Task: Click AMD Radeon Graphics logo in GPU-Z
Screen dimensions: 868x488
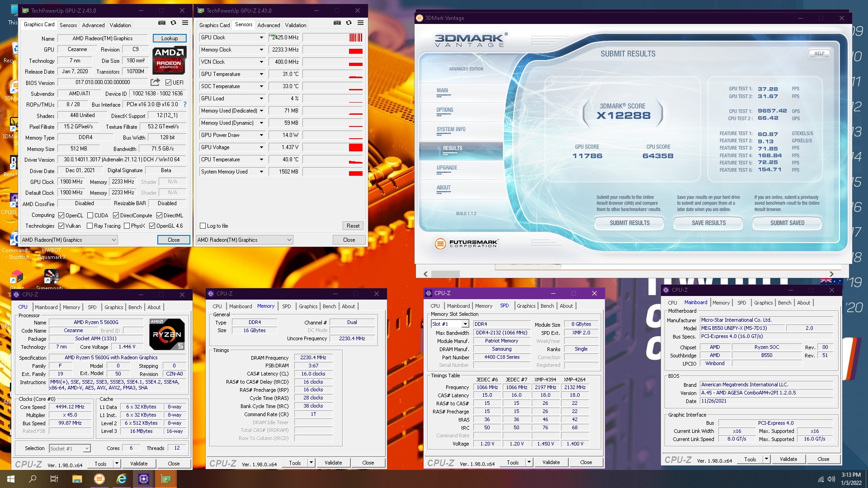Action: tap(169, 61)
